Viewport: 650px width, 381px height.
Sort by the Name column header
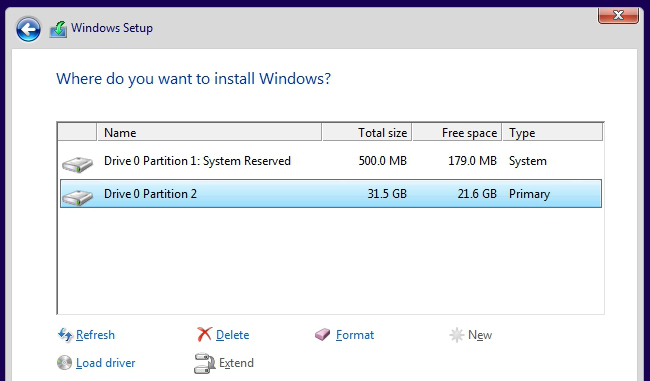[209, 132]
